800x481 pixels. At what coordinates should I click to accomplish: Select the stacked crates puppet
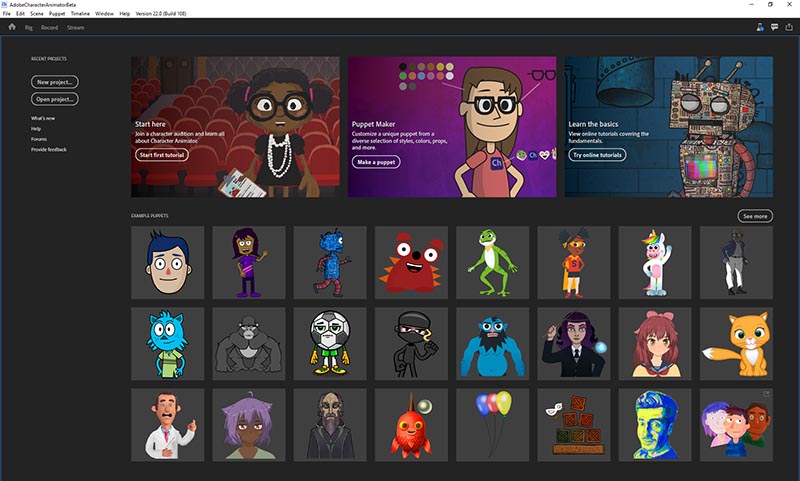[x=573, y=425]
